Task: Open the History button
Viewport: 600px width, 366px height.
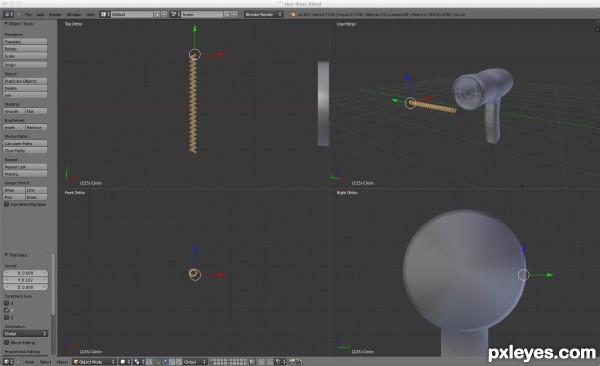Action: 25,174
